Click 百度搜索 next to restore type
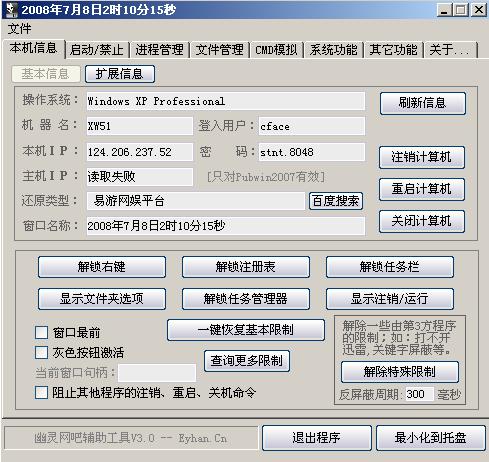The height and width of the screenshot is (462, 489). pos(336,201)
